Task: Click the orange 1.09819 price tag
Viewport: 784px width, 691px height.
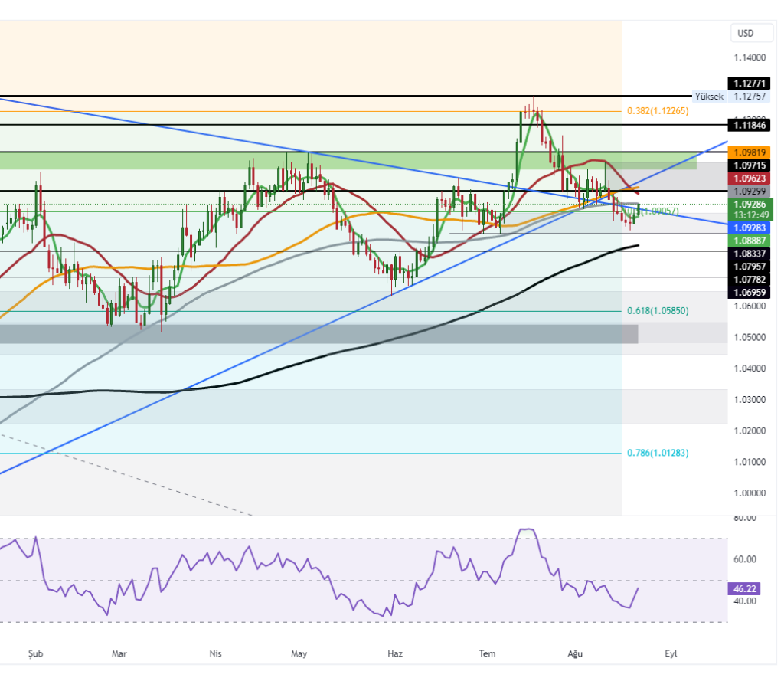Action: [x=749, y=152]
